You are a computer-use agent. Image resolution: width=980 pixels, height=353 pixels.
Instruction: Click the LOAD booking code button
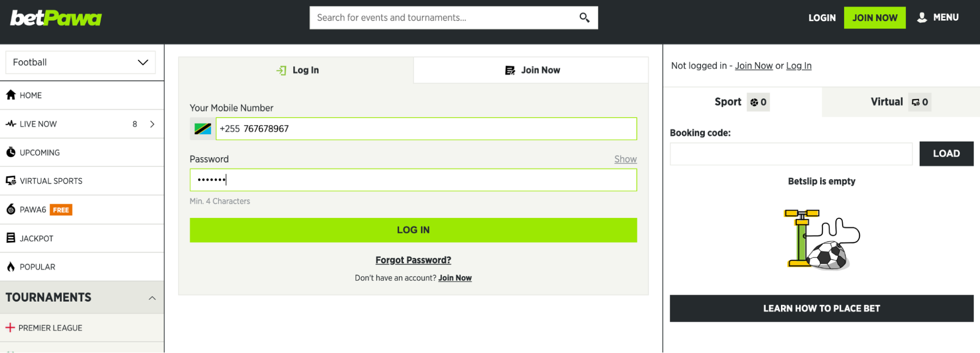(x=946, y=154)
